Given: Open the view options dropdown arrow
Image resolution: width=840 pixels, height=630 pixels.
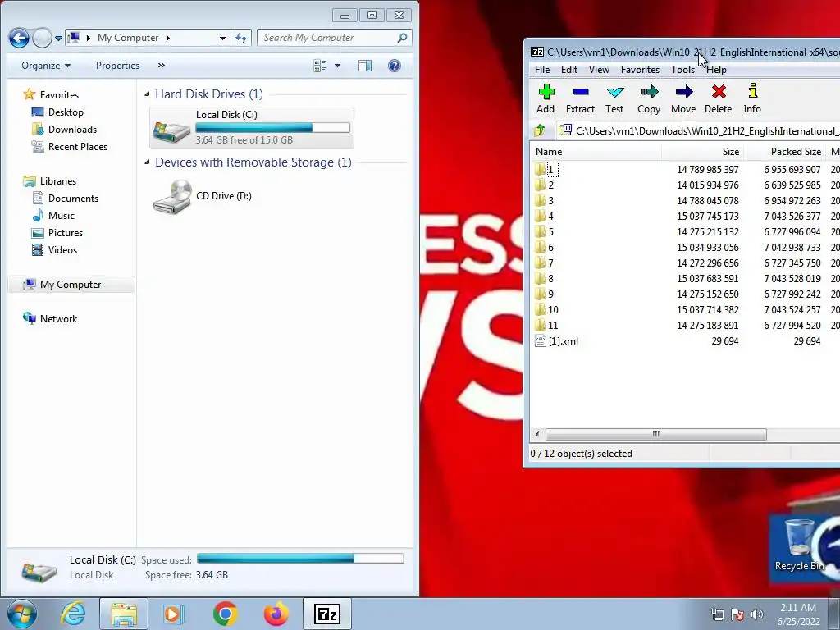Looking at the screenshot, I should coord(337,66).
